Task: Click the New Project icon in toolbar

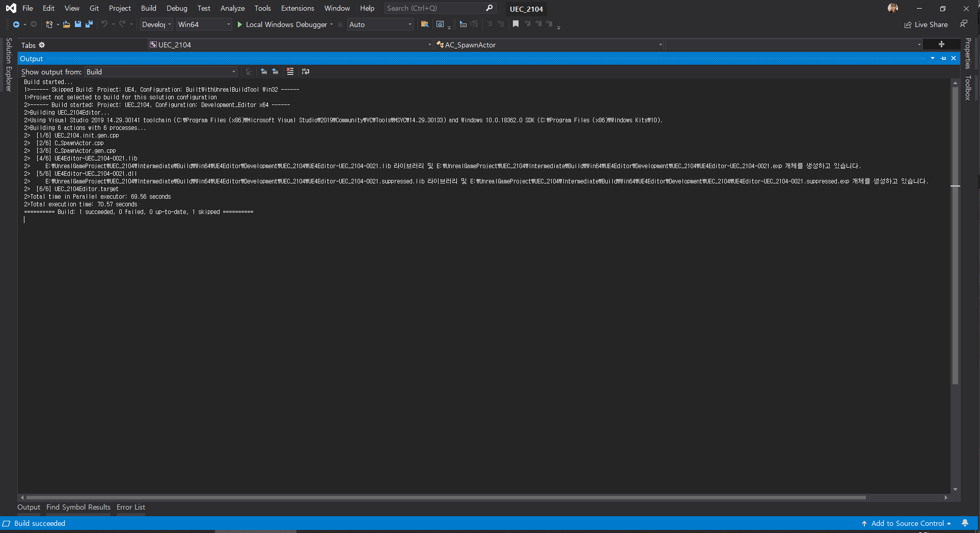Action: 49,24
